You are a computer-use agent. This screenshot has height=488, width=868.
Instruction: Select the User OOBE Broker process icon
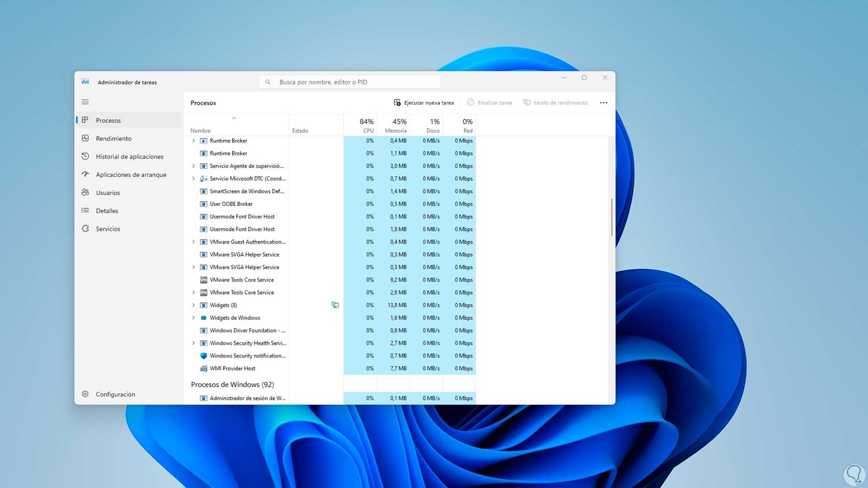tap(203, 204)
